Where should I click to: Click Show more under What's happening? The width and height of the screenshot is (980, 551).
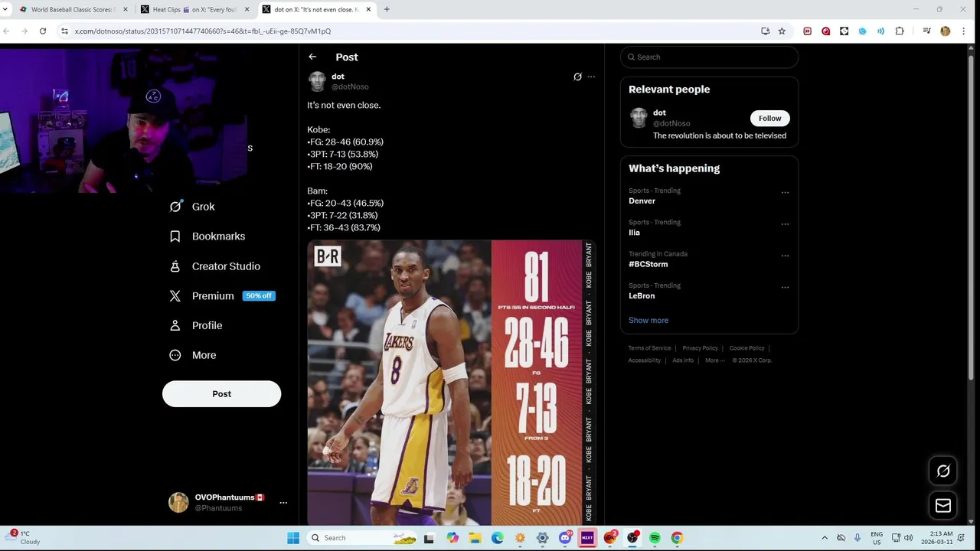648,321
